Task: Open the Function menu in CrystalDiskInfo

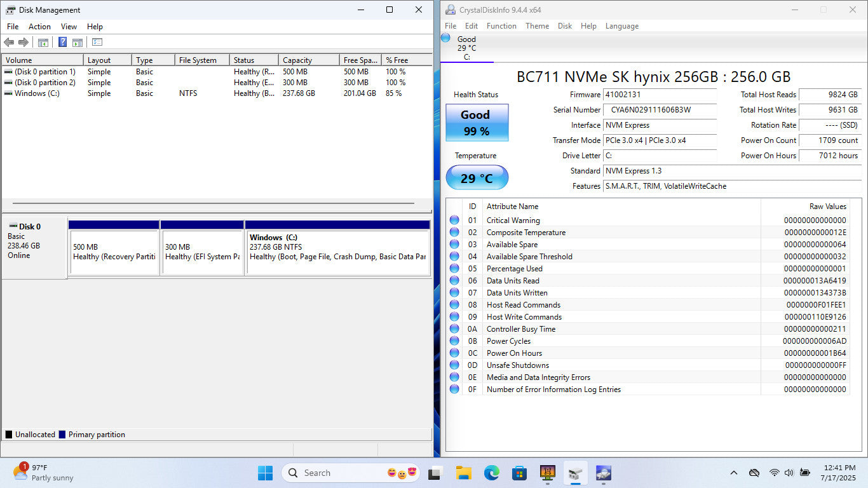Action: pos(501,26)
